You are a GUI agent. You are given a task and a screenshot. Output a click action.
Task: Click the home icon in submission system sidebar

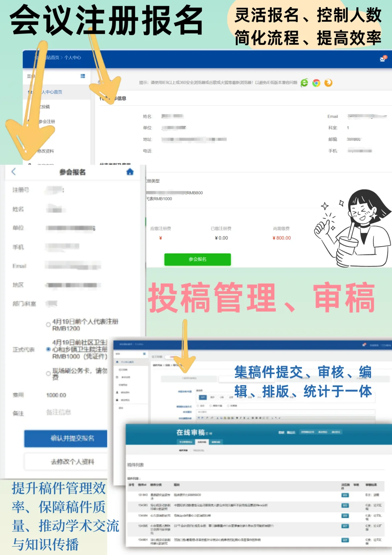click(117, 362)
